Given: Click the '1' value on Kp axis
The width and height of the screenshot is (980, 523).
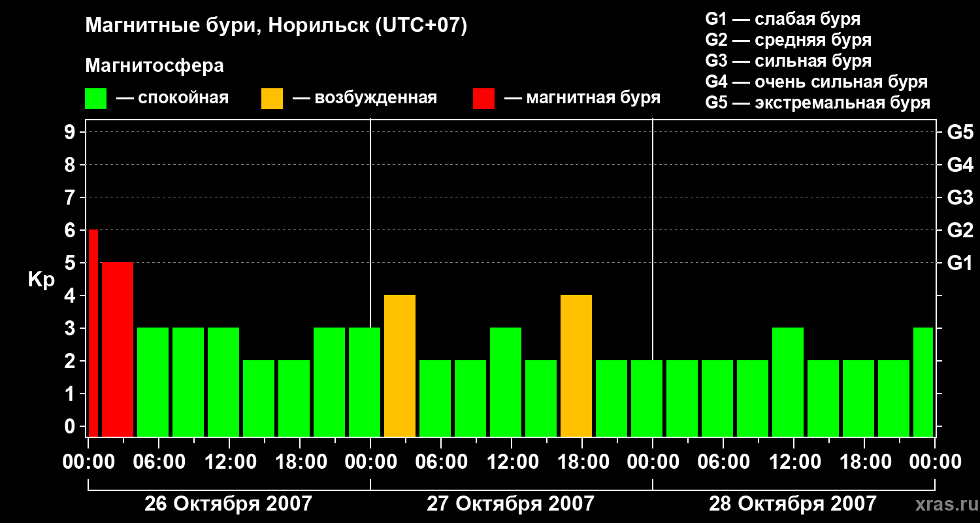Looking at the screenshot, I should pos(71,394).
